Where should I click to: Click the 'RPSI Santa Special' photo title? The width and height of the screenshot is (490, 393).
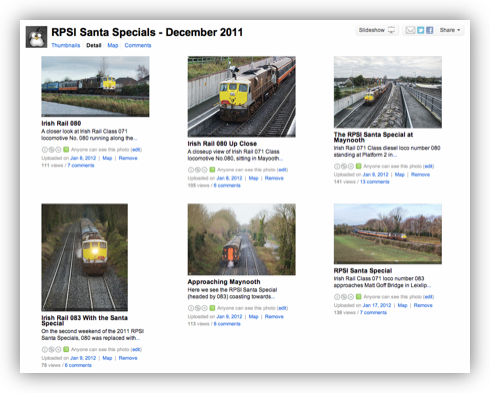coord(363,271)
